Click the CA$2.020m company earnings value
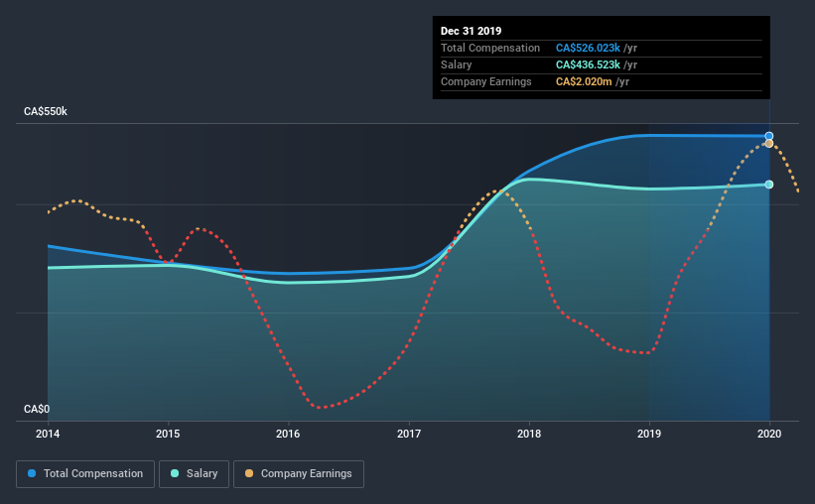 pos(584,81)
